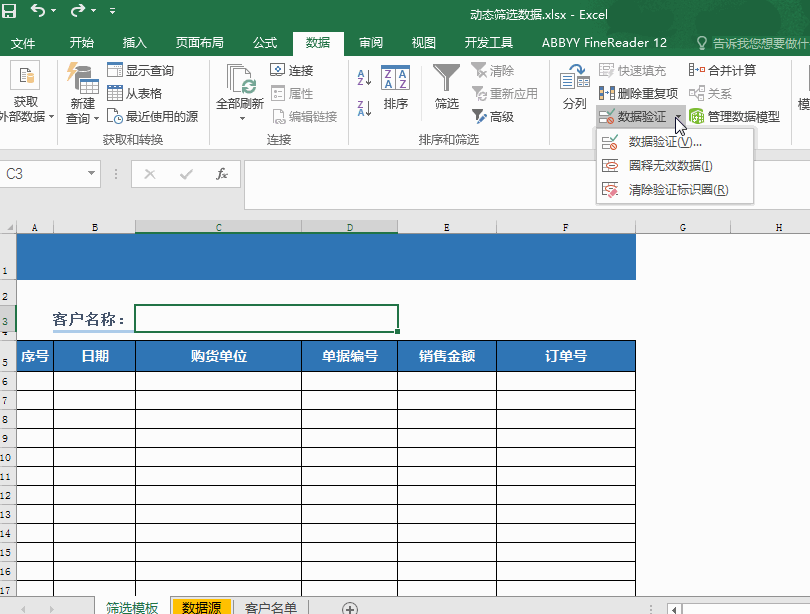The width and height of the screenshot is (810, 614).
Task: Click the confirm checkmark formula button
Action: 186,174
